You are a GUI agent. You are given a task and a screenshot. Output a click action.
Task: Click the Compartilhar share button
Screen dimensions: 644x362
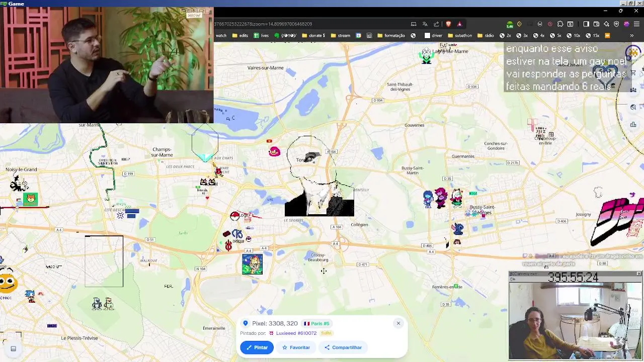pyautogui.click(x=343, y=347)
